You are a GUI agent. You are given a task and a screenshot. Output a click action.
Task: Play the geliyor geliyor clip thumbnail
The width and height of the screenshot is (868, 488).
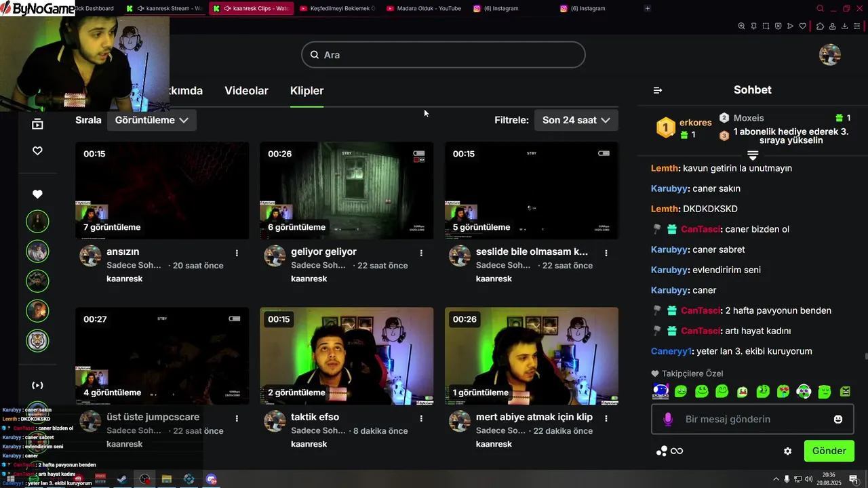pyautogui.click(x=347, y=190)
